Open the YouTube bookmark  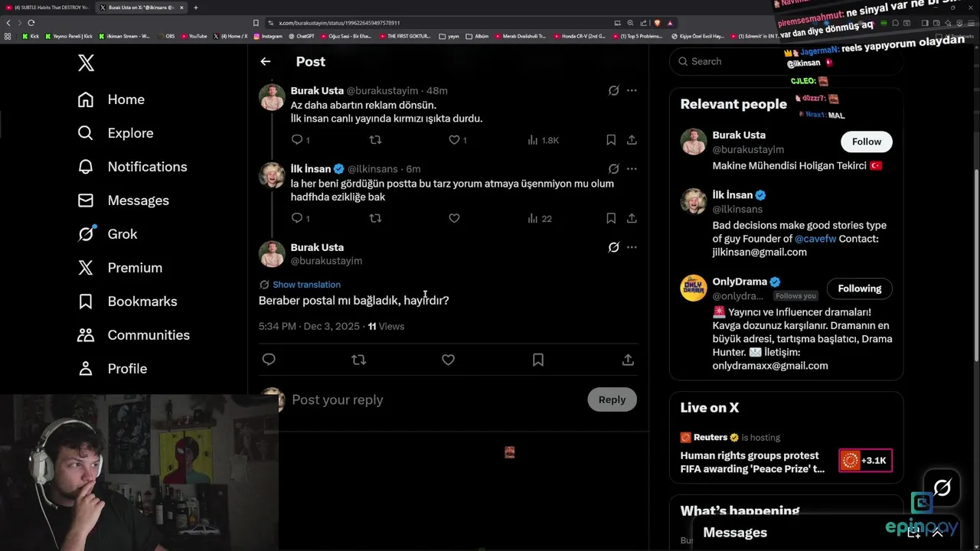coord(194,36)
